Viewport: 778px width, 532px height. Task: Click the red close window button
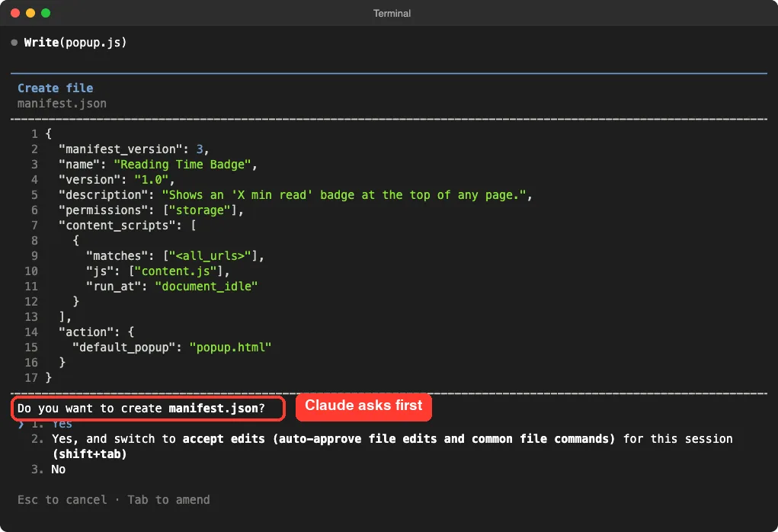pyautogui.click(x=15, y=14)
